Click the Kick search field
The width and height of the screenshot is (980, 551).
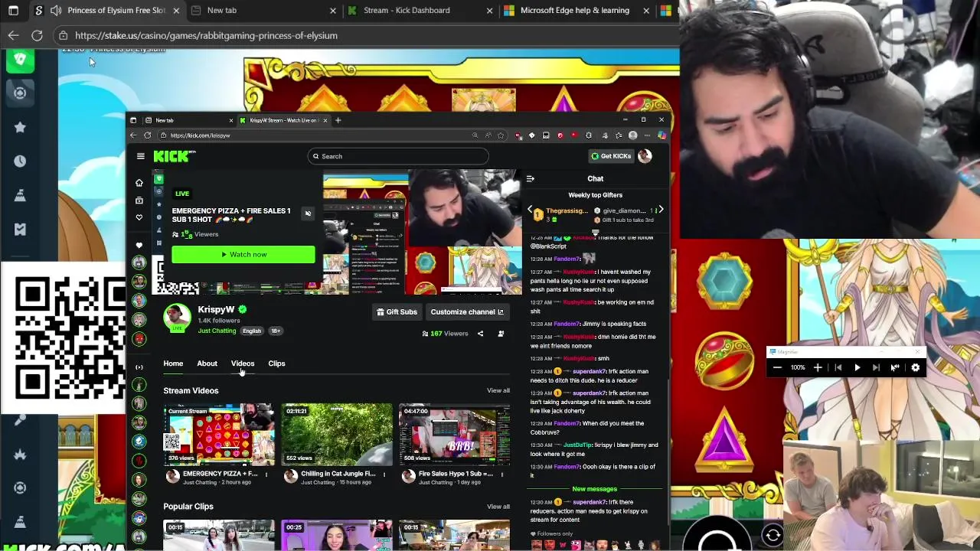pos(398,156)
